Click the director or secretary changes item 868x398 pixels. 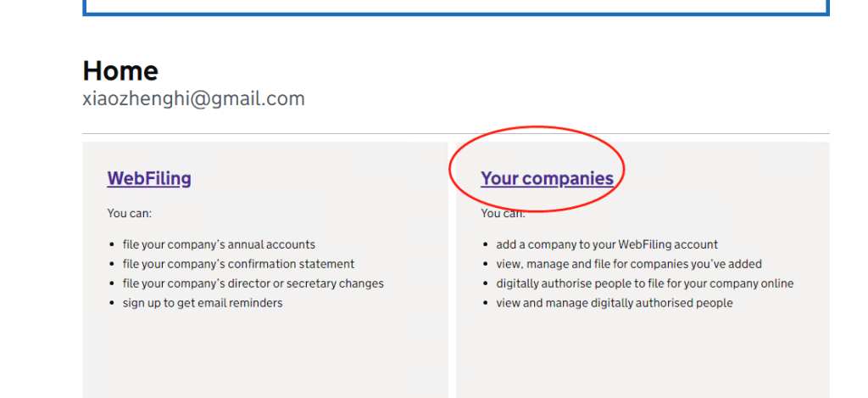coord(253,283)
